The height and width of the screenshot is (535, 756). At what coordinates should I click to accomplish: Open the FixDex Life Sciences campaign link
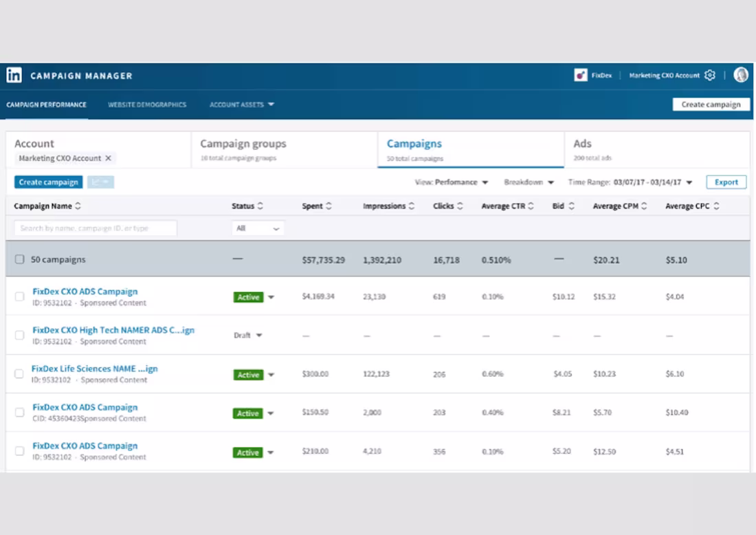pos(95,369)
